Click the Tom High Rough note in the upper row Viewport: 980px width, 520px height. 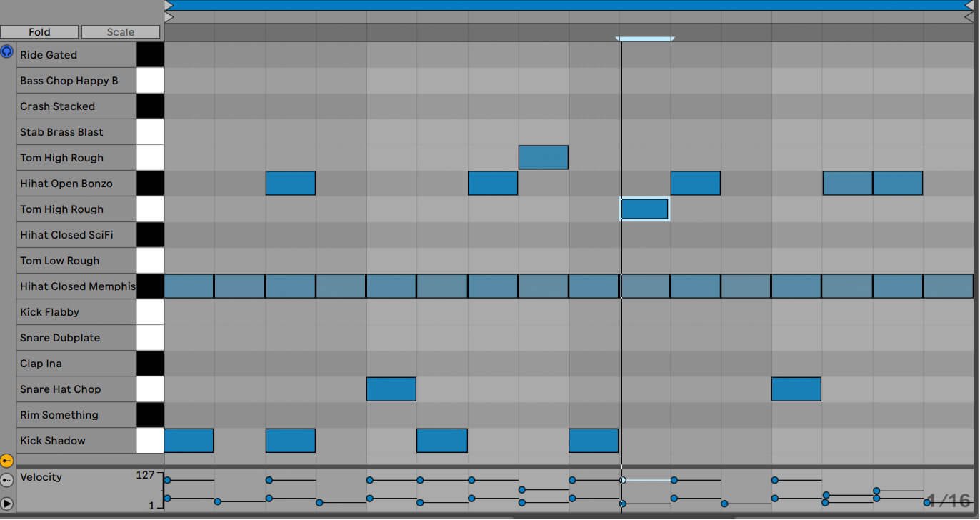click(x=543, y=158)
